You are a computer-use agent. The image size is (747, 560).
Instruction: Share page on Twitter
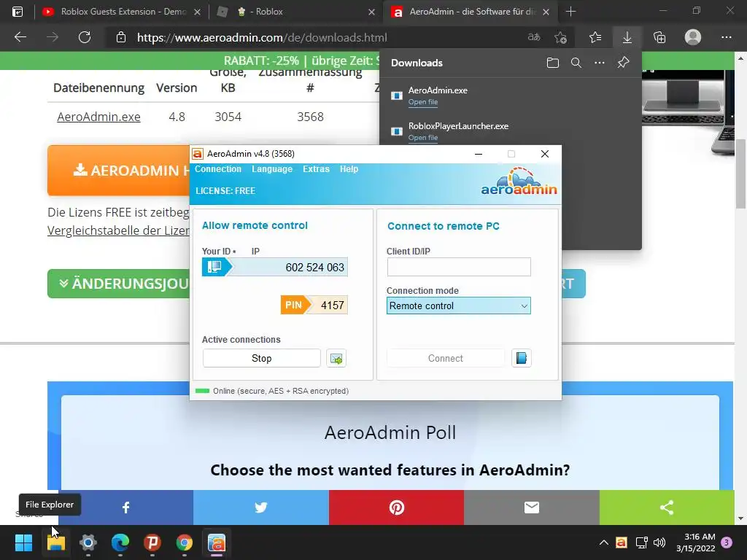pos(261,507)
